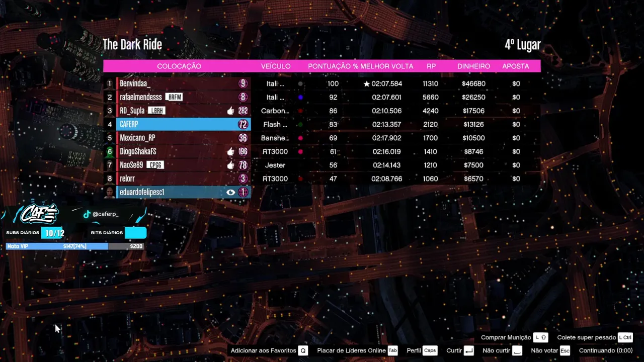Click the 11310 RP value
This screenshot has width=644, height=362.
431,83
